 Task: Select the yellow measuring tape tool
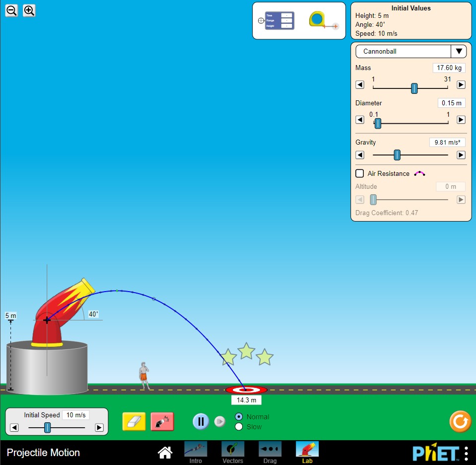pyautogui.click(x=318, y=20)
